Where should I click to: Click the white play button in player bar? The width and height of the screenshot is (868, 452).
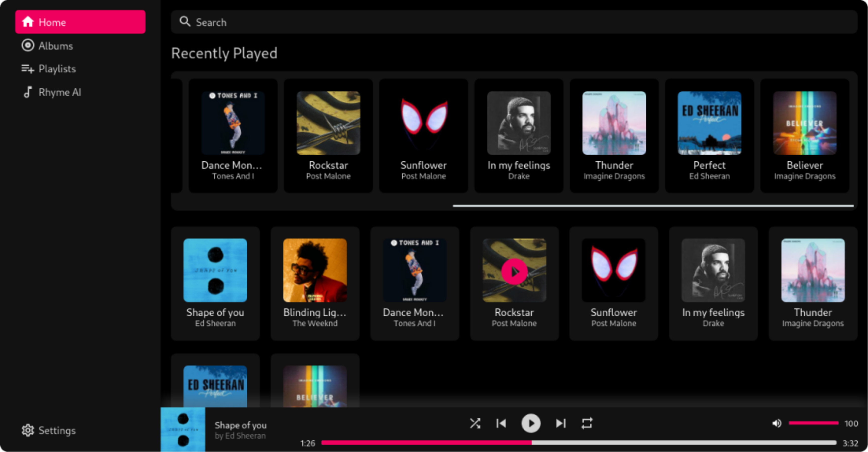pos(531,423)
